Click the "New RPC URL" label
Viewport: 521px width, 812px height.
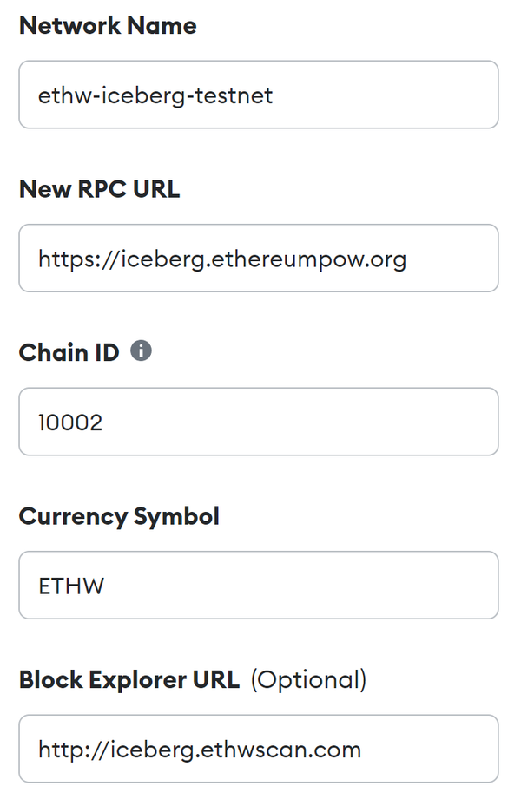100,189
